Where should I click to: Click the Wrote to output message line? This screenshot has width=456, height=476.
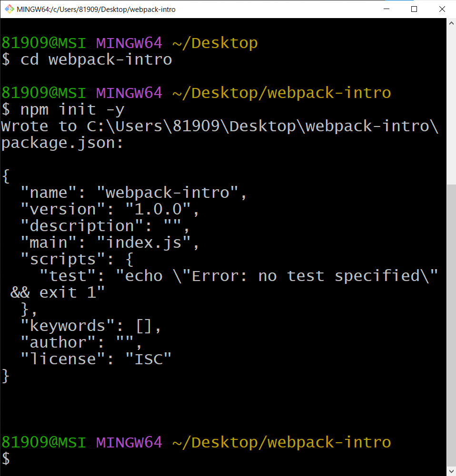click(x=219, y=126)
